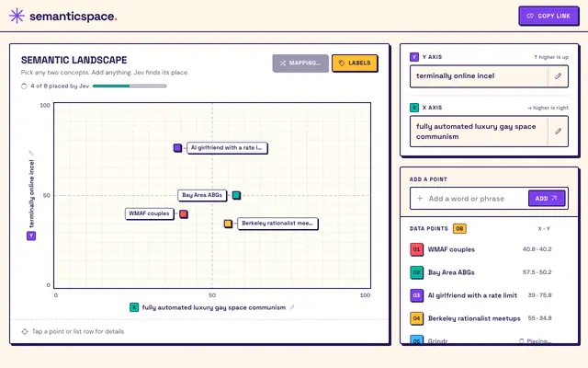Click the Y badge in Y AXIS panel
The height and width of the screenshot is (368, 588).
point(414,57)
